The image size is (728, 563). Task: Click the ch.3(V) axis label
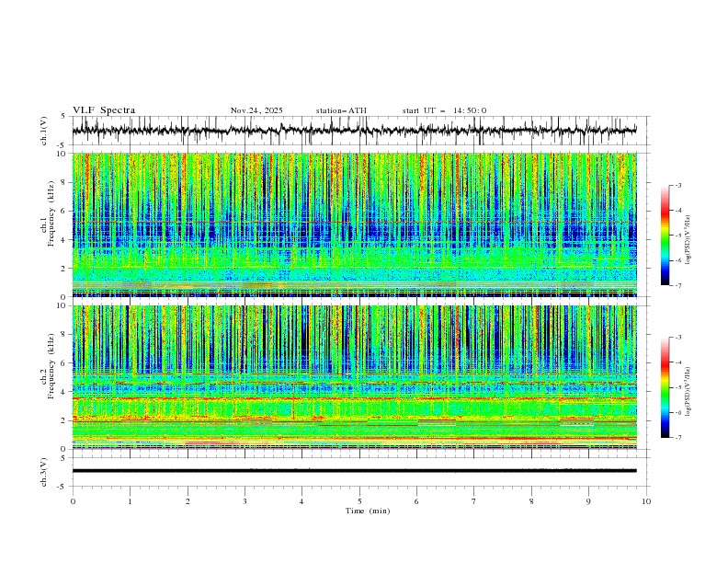(46, 470)
